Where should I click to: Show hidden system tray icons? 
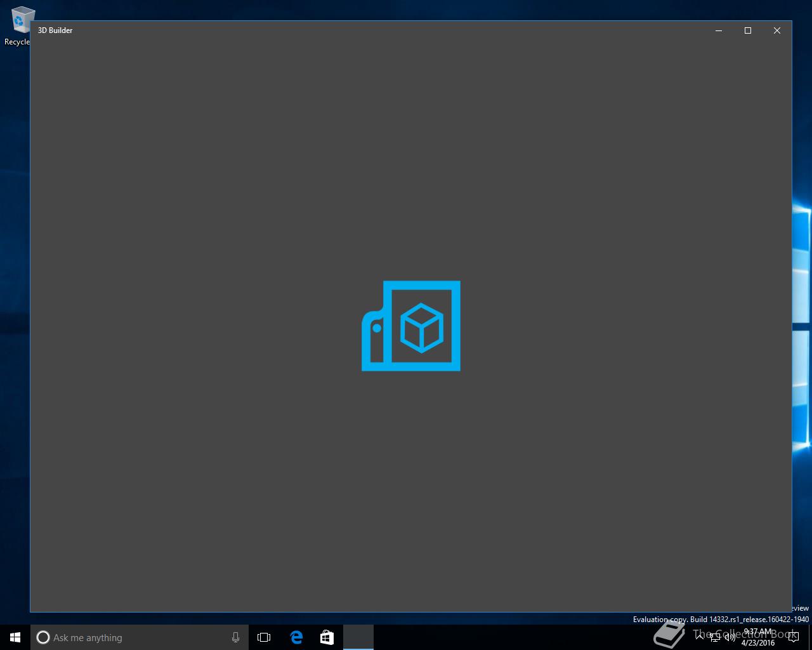[x=700, y=637]
